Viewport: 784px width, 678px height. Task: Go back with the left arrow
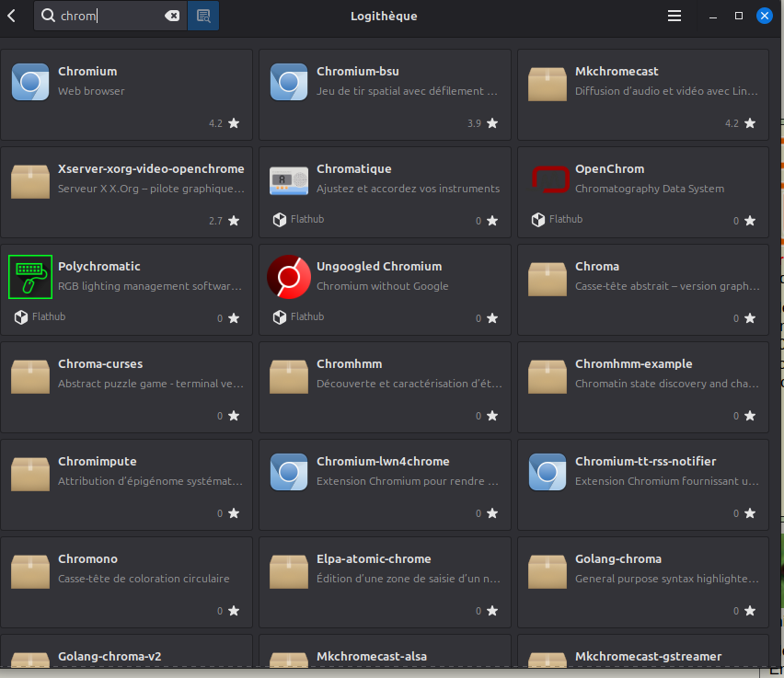12,16
